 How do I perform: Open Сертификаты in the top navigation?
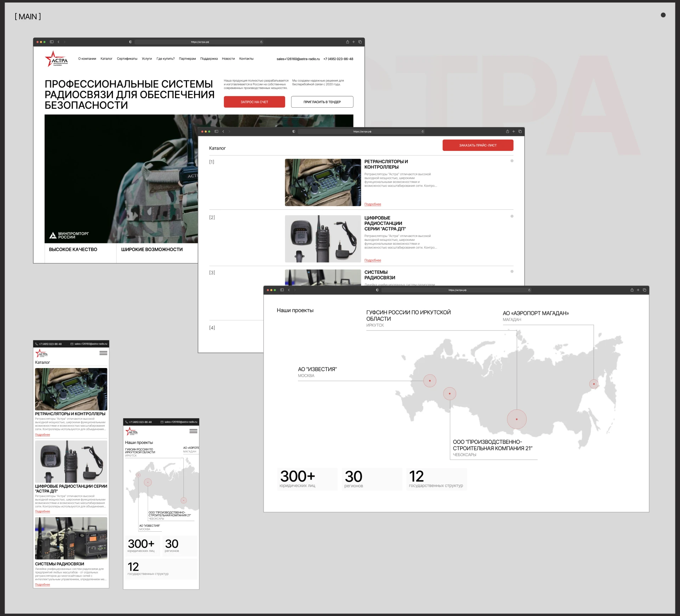point(127,59)
